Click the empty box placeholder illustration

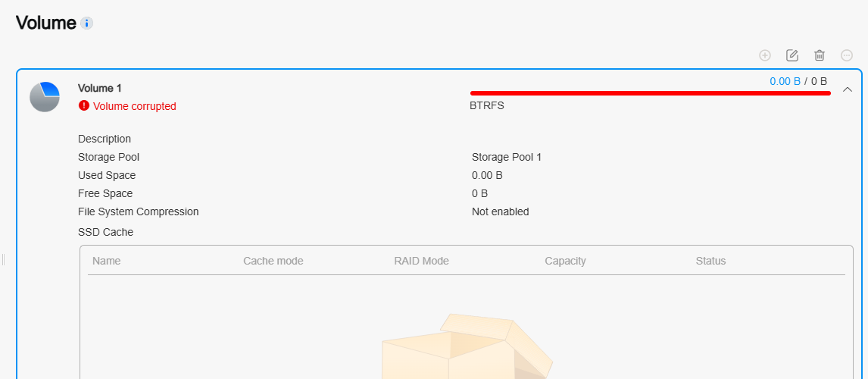467,346
